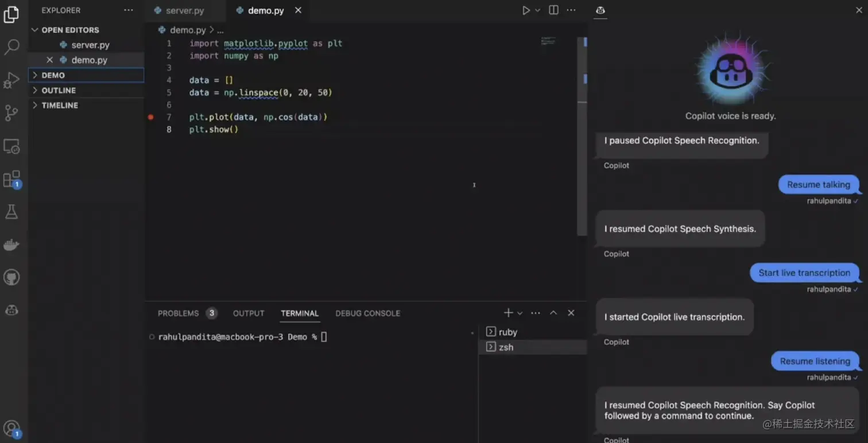Click the editor minimap preview
868x443 pixels.
tap(548, 41)
